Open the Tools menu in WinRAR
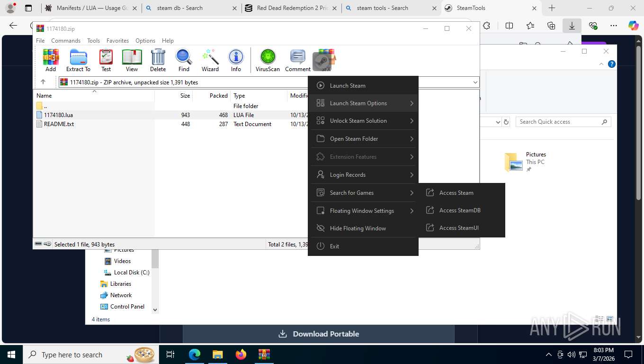This screenshot has height=364, width=644. [x=93, y=41]
